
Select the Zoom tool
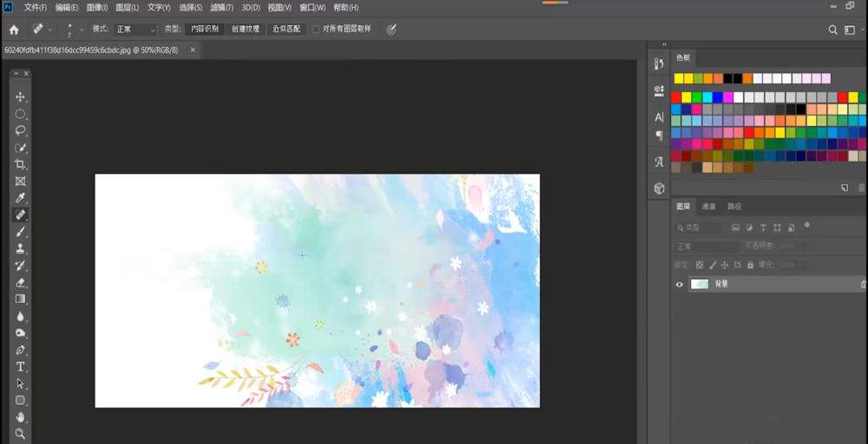(x=21, y=434)
